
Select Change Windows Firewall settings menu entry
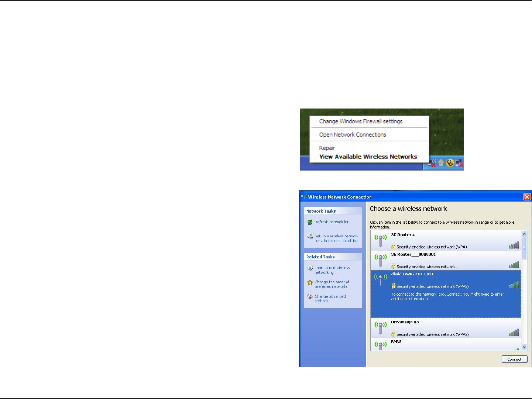point(361,121)
